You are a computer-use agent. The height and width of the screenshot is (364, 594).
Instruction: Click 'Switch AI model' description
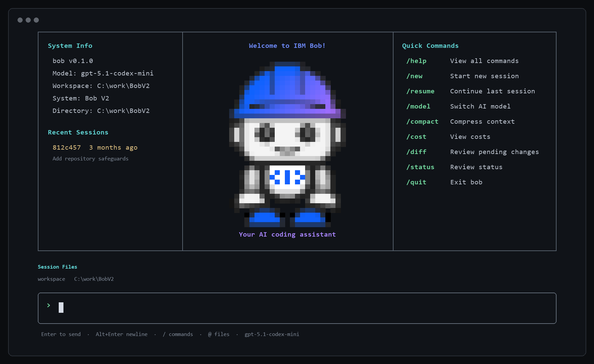[x=480, y=107]
